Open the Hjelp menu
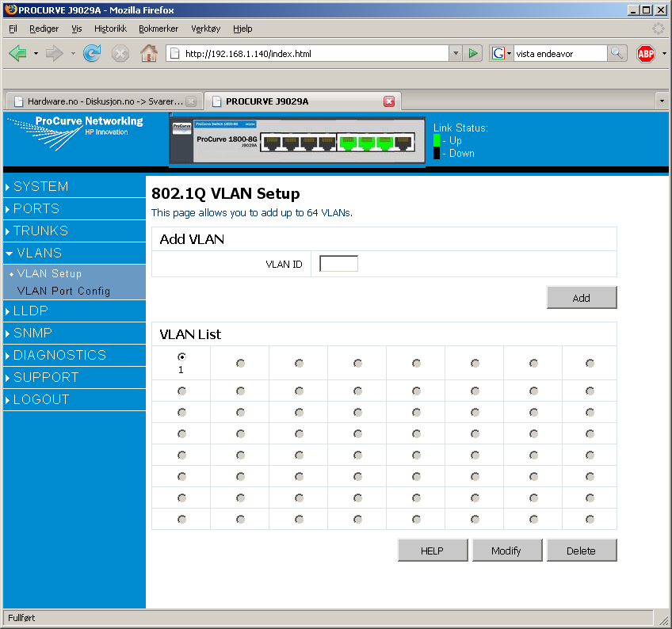The height and width of the screenshot is (629, 672). pos(242,29)
